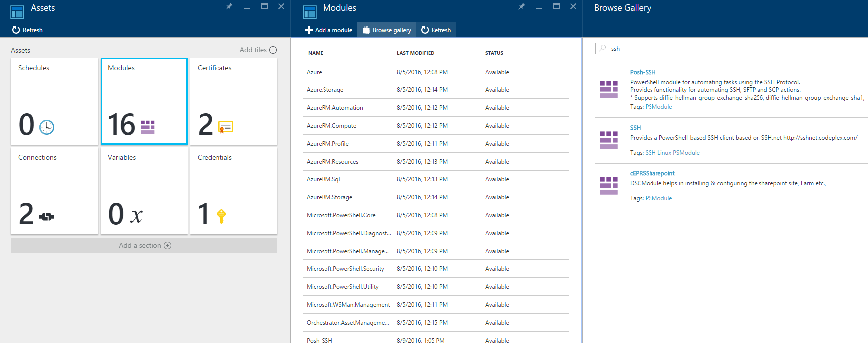Pin the Assets blade
868x343 pixels.
229,7
